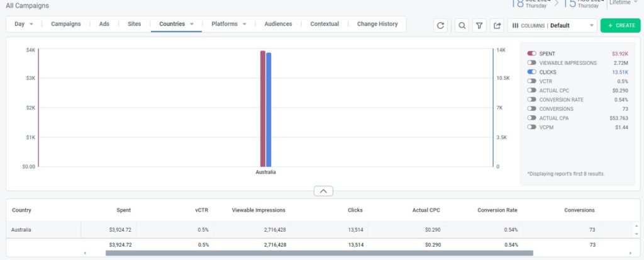Switch to the Campaigns tab
Image resolution: width=644 pixels, height=260 pixels.
(x=65, y=24)
